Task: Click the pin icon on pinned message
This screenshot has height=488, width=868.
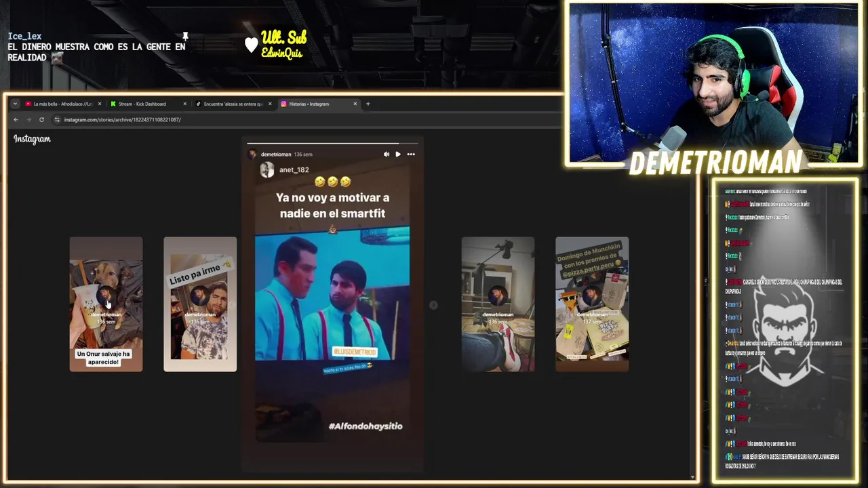Action: (x=184, y=36)
